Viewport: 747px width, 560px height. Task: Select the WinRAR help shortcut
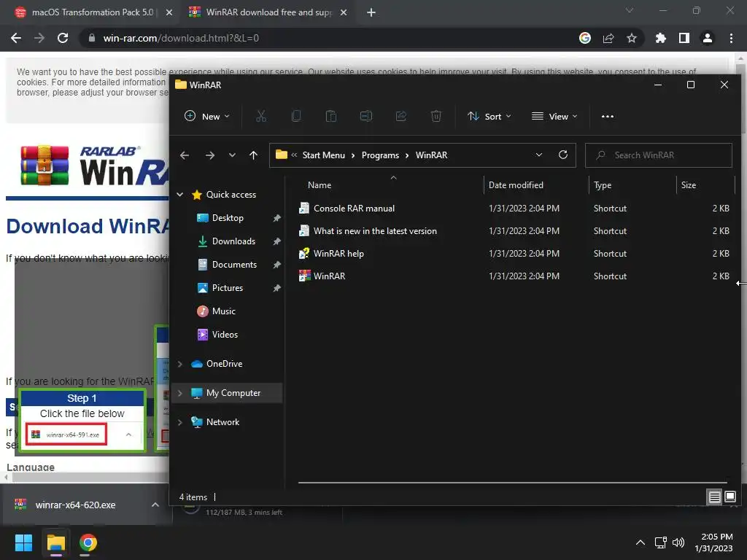point(338,253)
